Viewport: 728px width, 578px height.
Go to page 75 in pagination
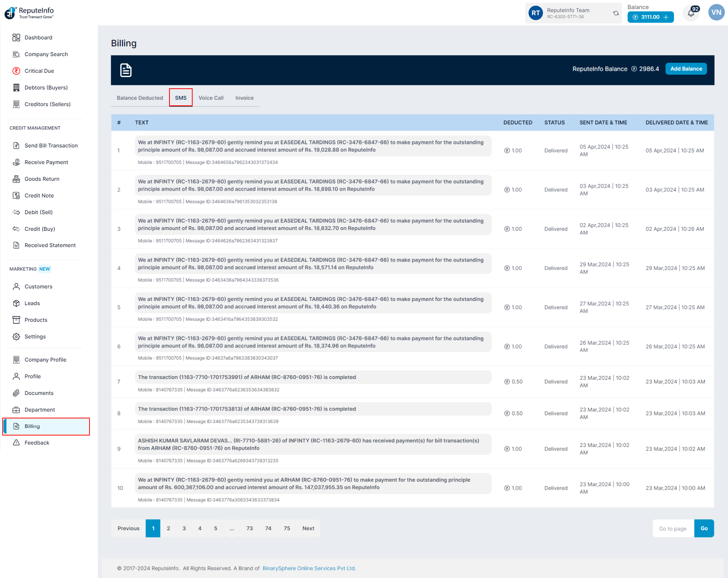point(287,528)
